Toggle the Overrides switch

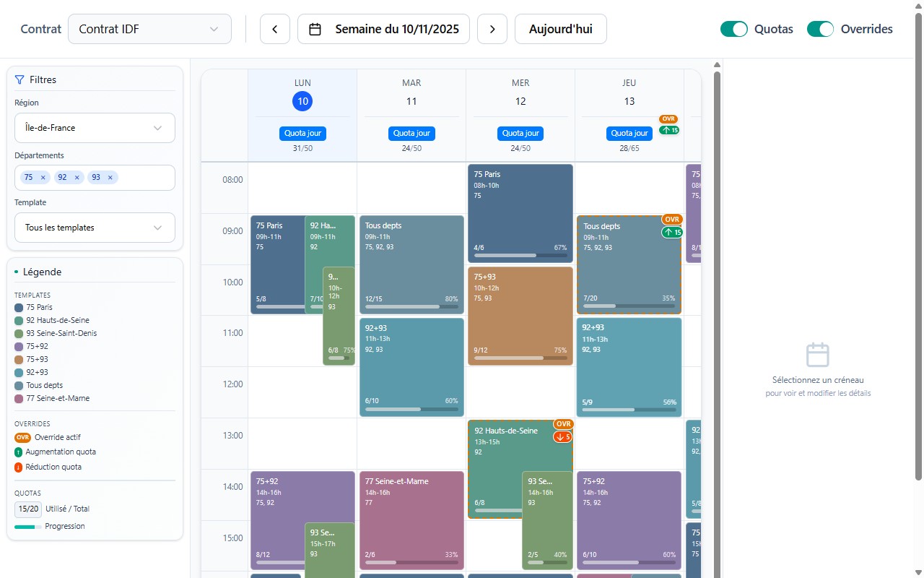(820, 29)
